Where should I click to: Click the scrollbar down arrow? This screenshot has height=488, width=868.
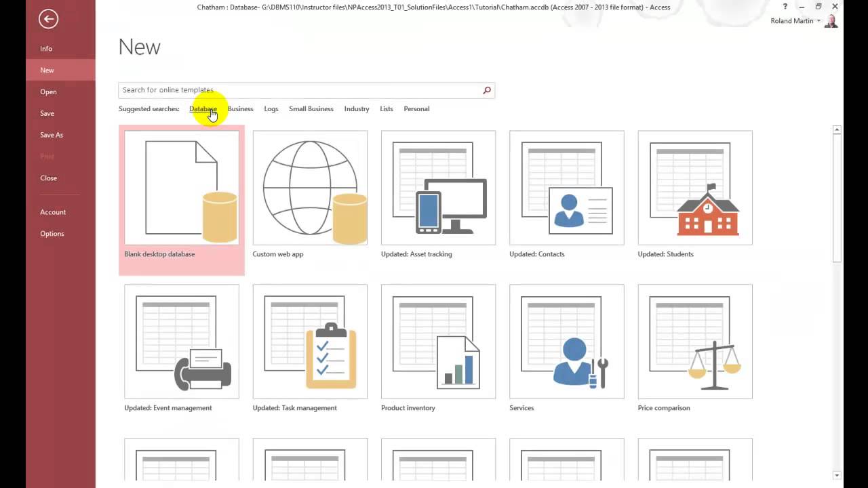click(837, 475)
